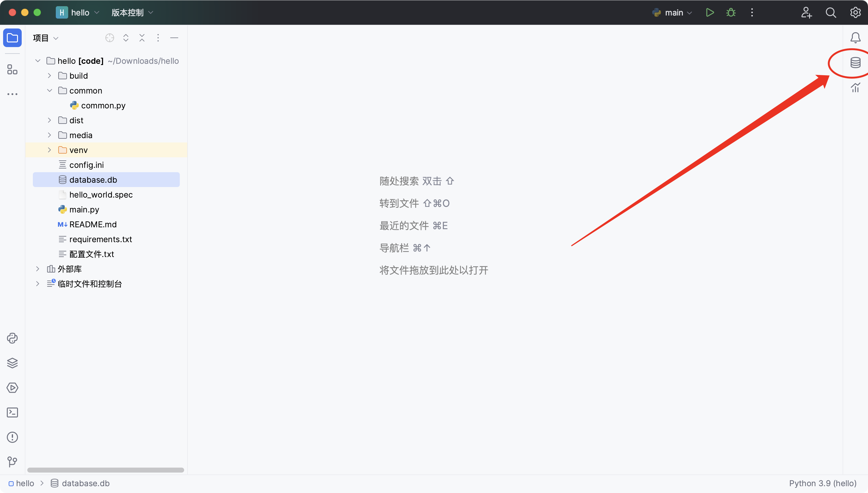Open the Python Console tool window
Screen dimensions: 868x493
(12, 338)
